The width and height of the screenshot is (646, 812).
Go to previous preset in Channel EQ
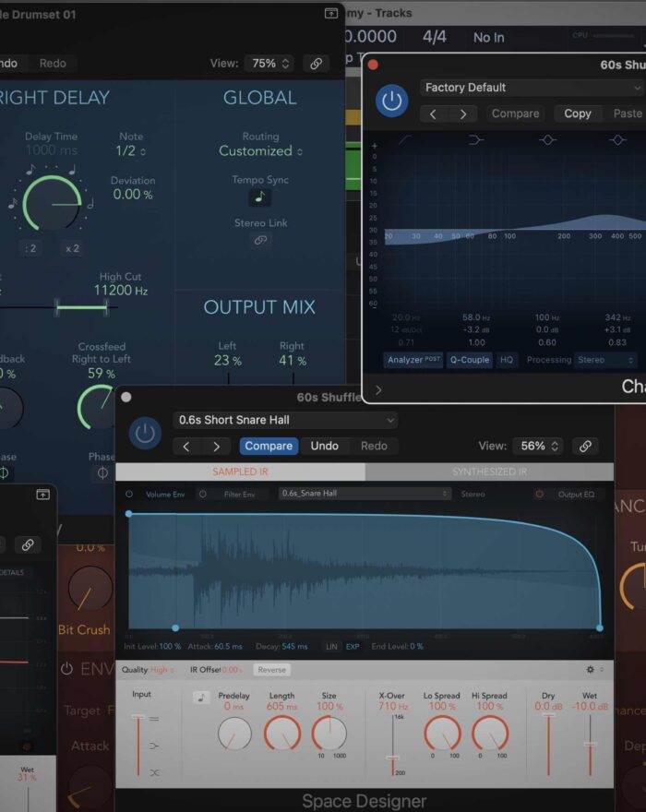tap(433, 113)
